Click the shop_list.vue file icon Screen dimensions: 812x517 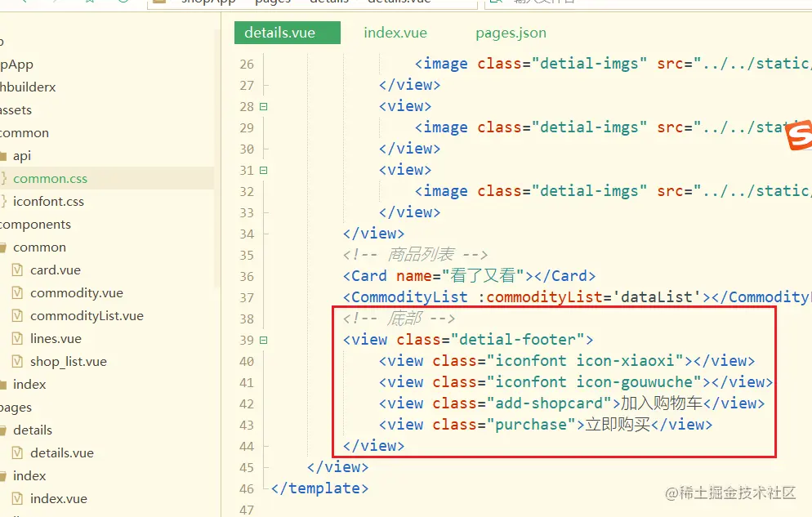(18, 361)
